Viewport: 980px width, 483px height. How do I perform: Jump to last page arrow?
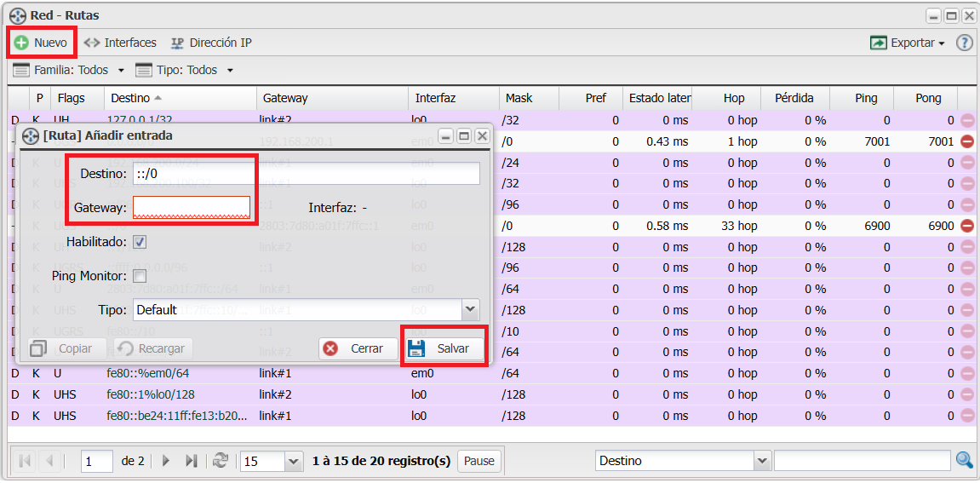pyautogui.click(x=192, y=461)
